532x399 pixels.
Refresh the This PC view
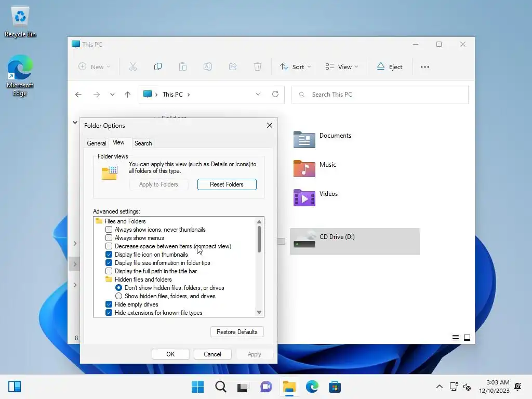275,95
